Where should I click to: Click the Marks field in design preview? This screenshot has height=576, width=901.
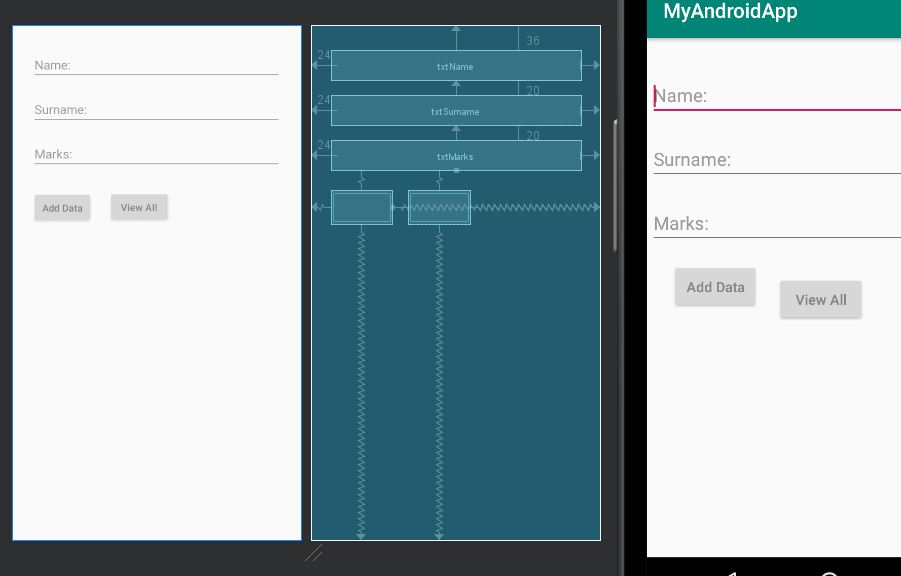click(156, 154)
